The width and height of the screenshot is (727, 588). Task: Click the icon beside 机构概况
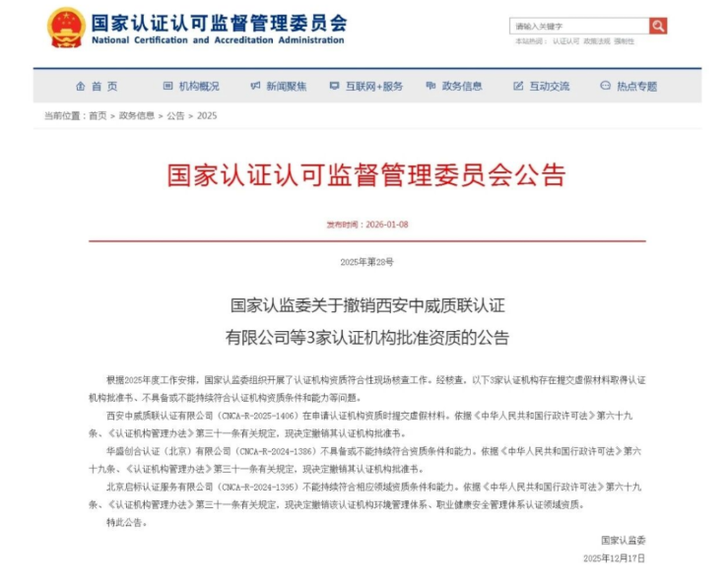[x=167, y=86]
